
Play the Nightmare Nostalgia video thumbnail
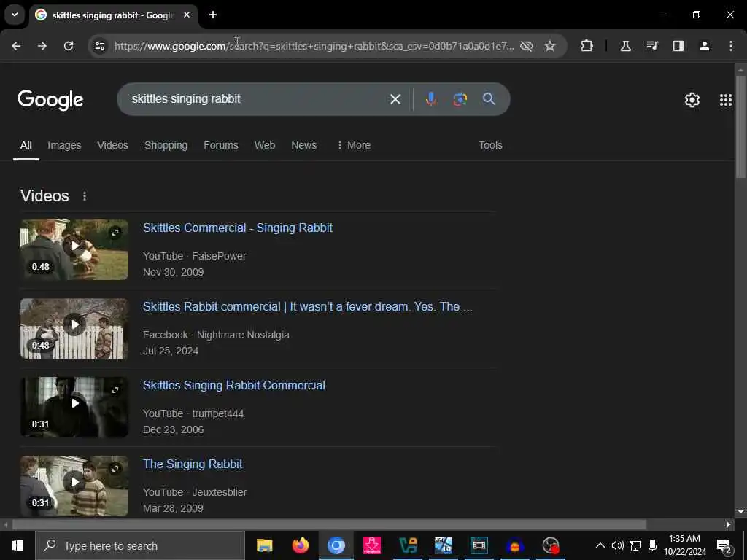click(74, 328)
